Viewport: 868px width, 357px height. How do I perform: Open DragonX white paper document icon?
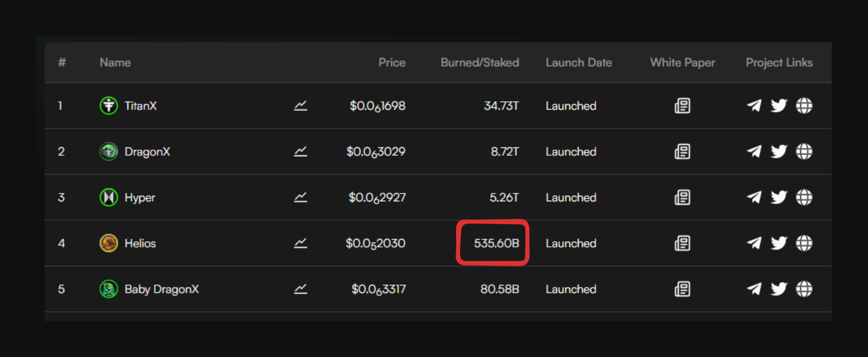(682, 151)
